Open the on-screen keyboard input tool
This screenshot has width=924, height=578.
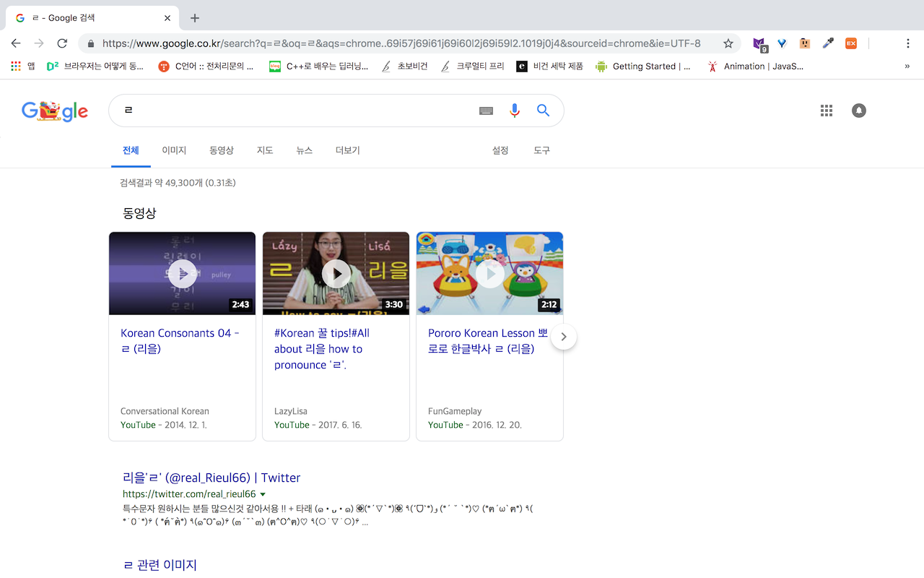point(486,111)
